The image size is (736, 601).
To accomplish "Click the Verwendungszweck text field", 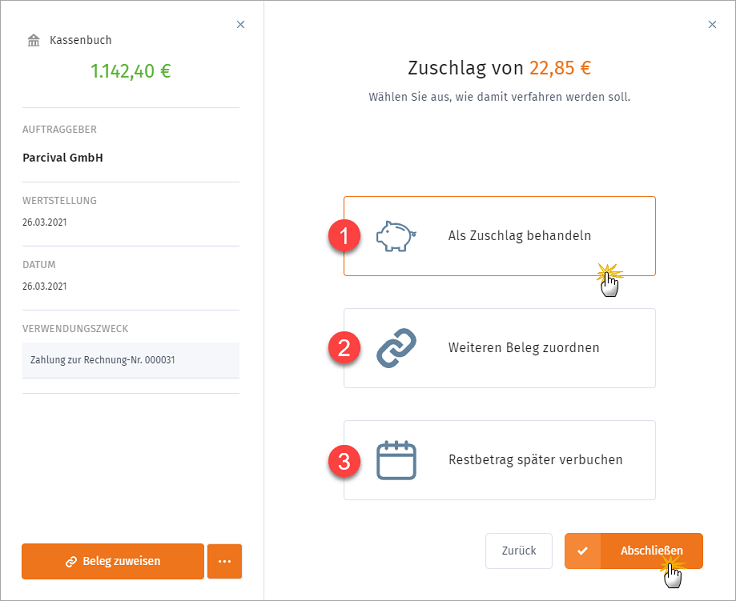I will coord(130,360).
